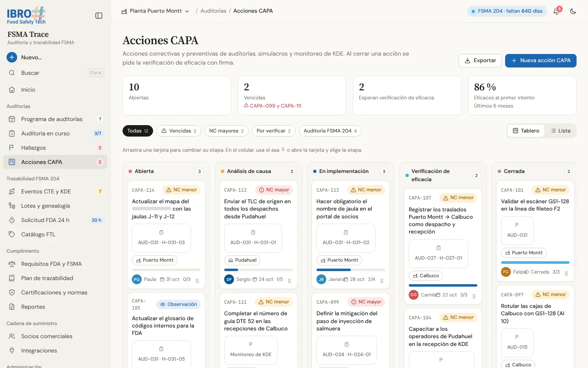588x368 pixels.
Task: Click the PG avatar of Paula
Action: [x=137, y=279]
